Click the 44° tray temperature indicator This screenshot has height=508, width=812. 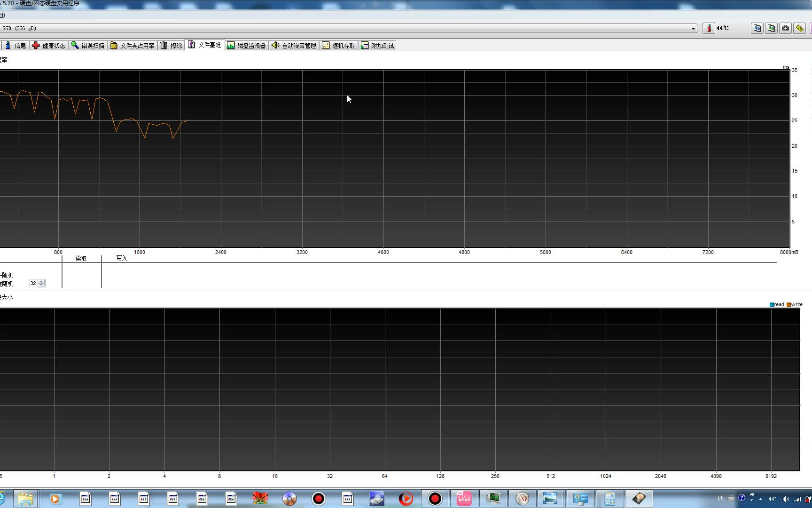tap(772, 499)
